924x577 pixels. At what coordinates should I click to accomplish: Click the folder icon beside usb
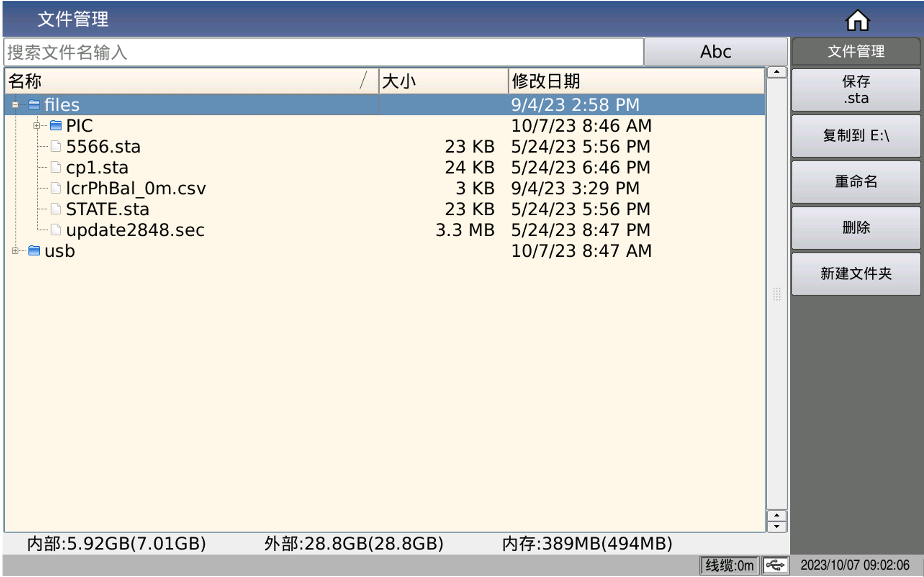pyautogui.click(x=33, y=250)
